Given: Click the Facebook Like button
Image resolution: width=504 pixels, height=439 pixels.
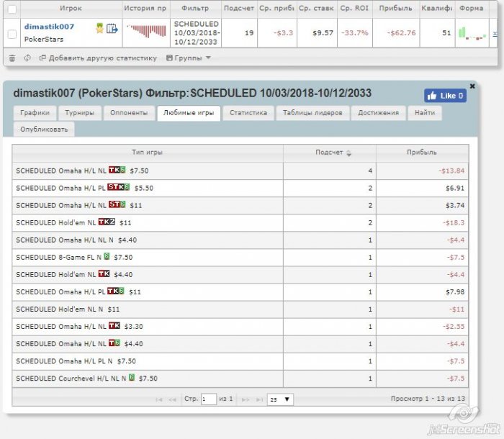Looking at the screenshot, I should (445, 96).
